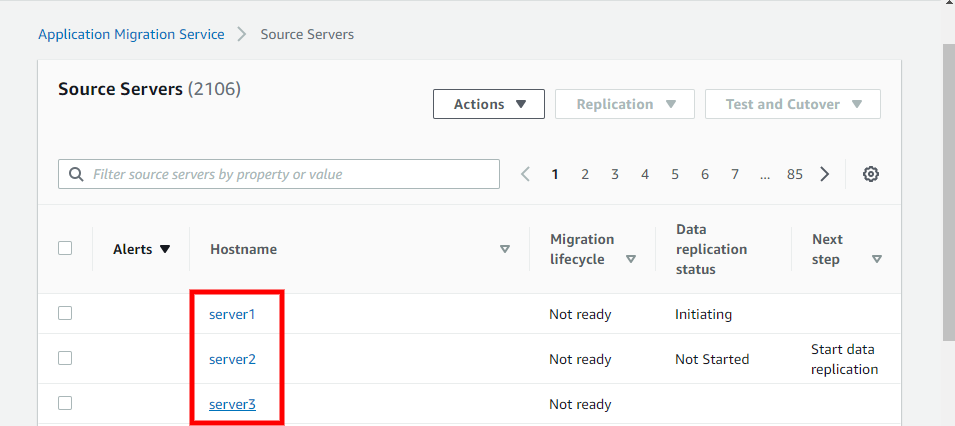The width and height of the screenshot is (955, 426).
Task: Open the Replication dropdown
Action: tap(625, 104)
